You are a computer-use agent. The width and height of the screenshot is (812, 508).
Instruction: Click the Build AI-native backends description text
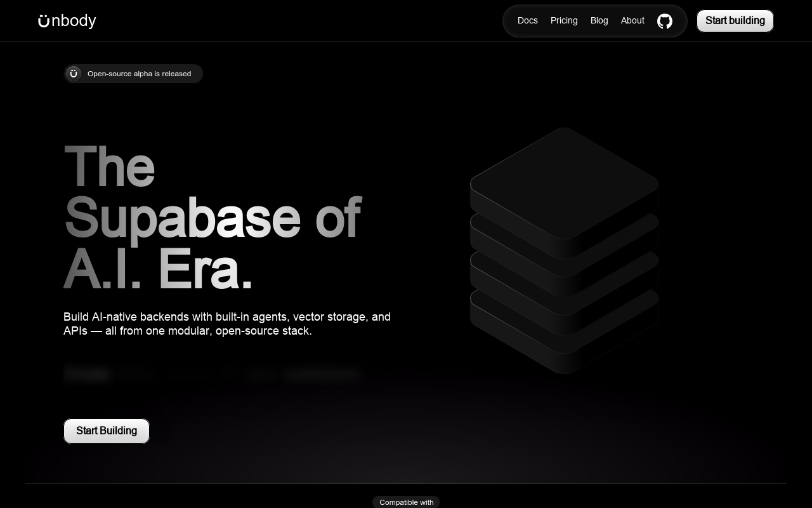[x=227, y=324]
